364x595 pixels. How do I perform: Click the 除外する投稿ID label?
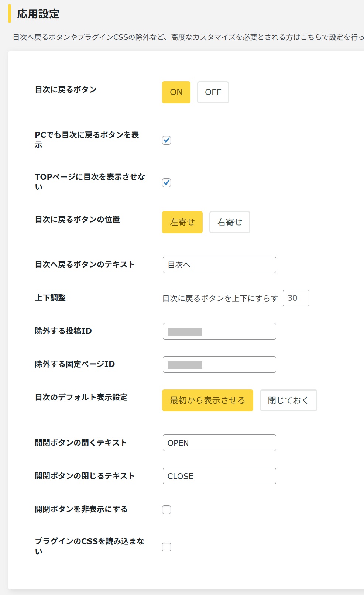63,331
